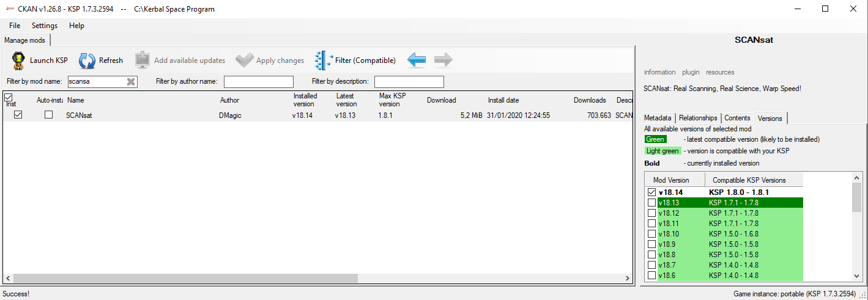Click KSP 1.7.1 - 1.7.8 for v18.13
This screenshot has width=868, height=300.
click(x=733, y=203)
